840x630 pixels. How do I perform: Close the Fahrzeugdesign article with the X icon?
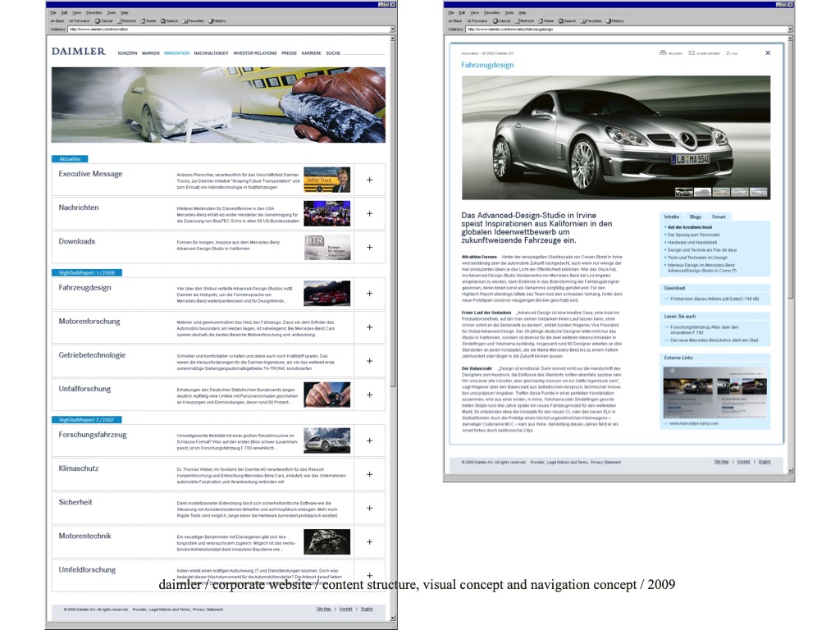(768, 52)
